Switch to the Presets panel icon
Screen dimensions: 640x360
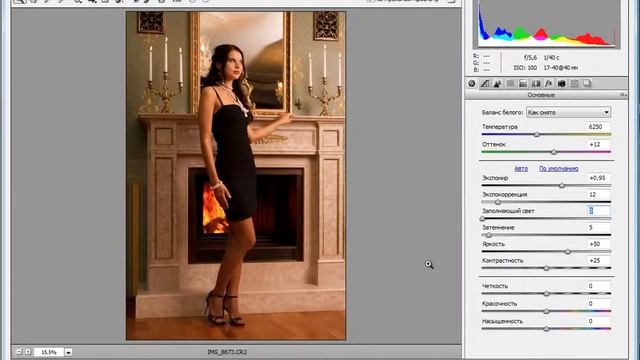coord(574,83)
